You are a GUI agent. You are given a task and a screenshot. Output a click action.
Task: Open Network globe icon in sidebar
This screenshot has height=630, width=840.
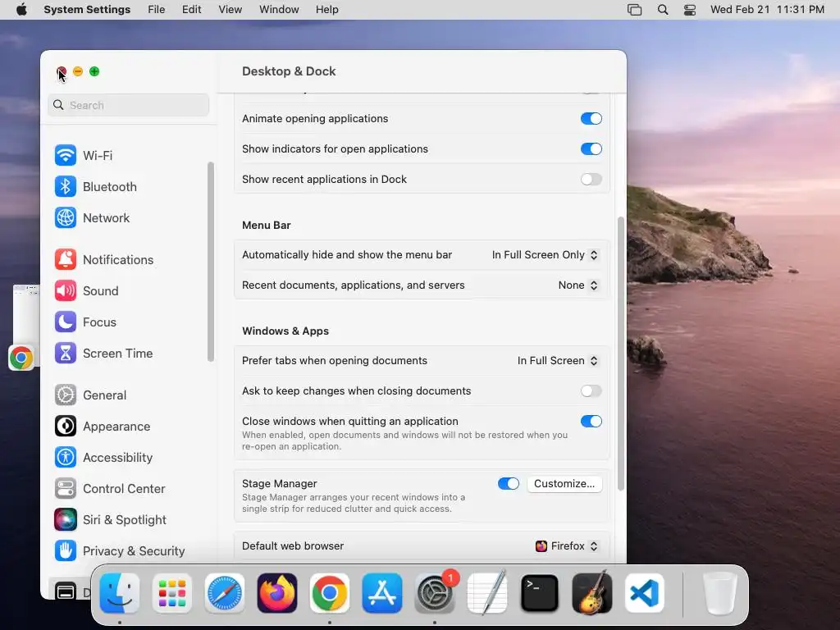point(66,218)
